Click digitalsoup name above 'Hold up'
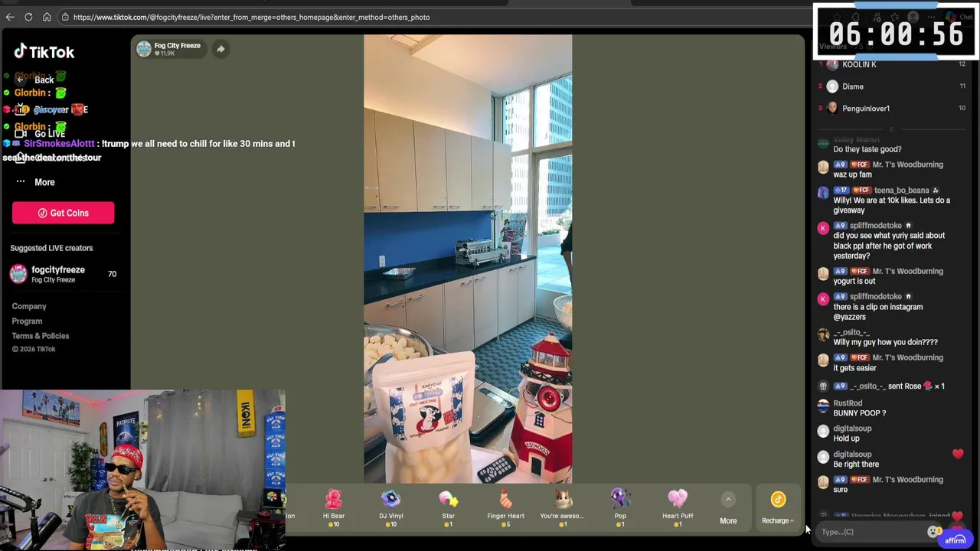This screenshot has height=551, width=980. 852,429
